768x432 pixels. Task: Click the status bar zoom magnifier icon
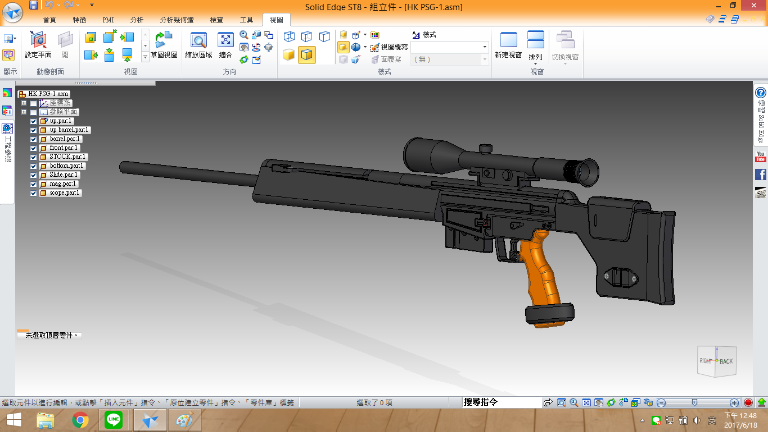pos(574,403)
